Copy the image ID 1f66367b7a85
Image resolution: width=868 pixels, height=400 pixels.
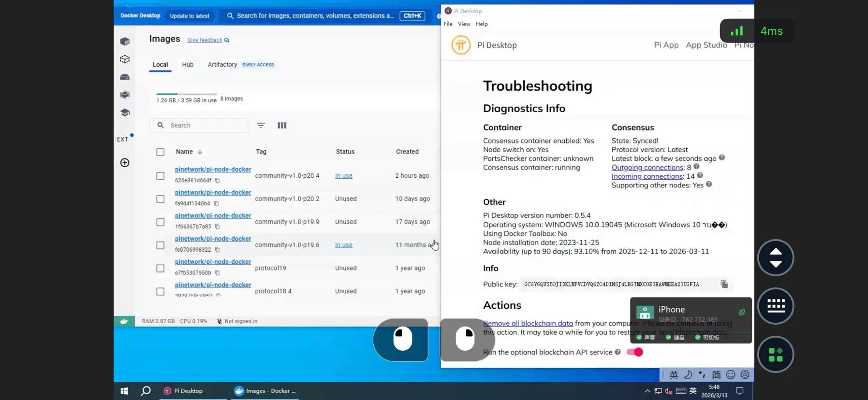click(x=217, y=227)
